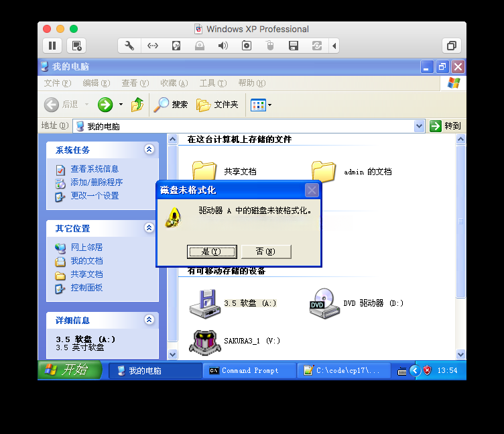Click the Search (搜索) toolbar button
This screenshot has width=504, height=434.
coord(171,105)
